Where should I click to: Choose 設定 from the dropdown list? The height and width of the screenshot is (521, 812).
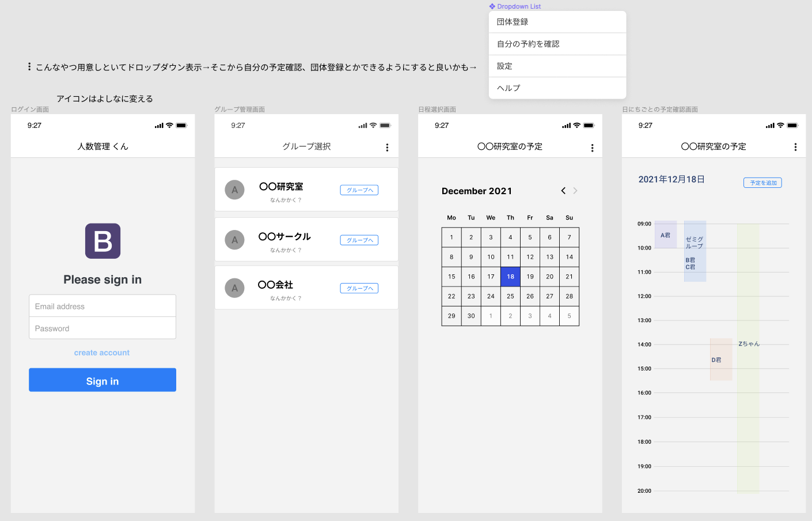pyautogui.click(x=557, y=66)
